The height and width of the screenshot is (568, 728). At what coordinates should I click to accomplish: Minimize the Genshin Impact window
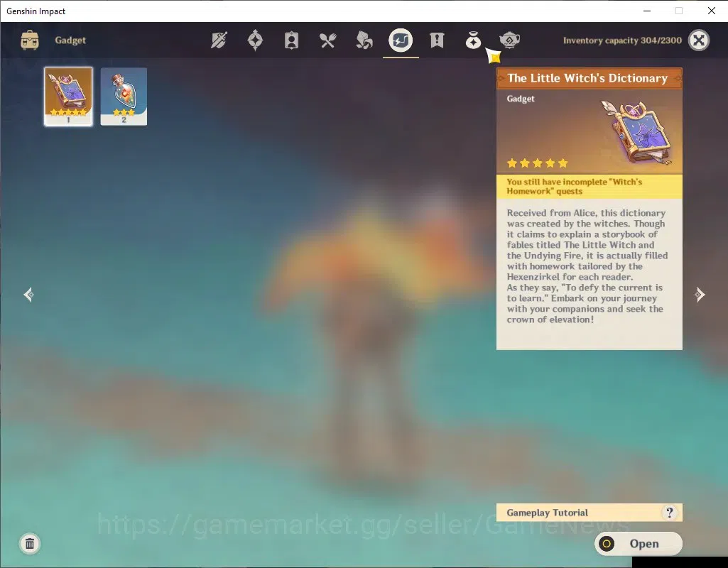pyautogui.click(x=647, y=11)
